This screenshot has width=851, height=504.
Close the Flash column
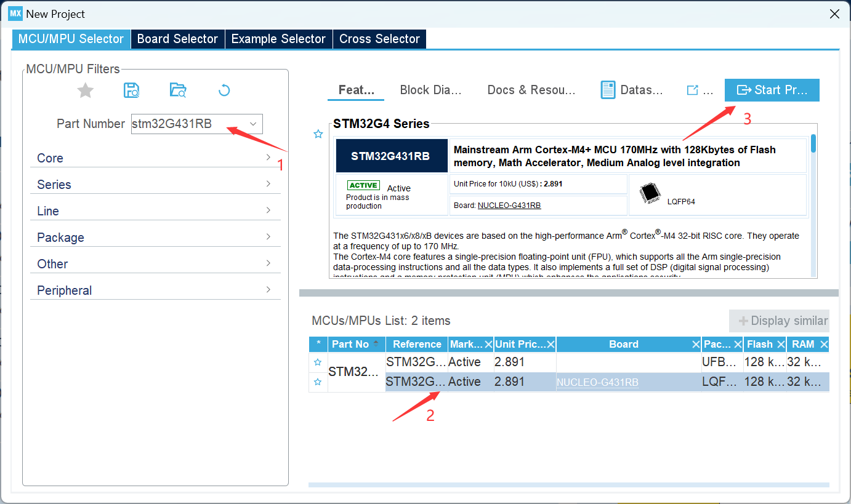[x=781, y=345]
